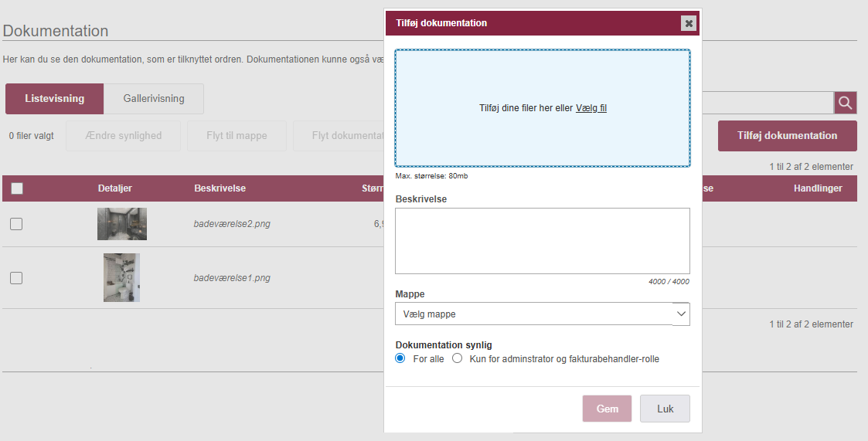The height and width of the screenshot is (441, 868).
Task: Sort by the Beskrivelse column header
Action: tap(220, 188)
